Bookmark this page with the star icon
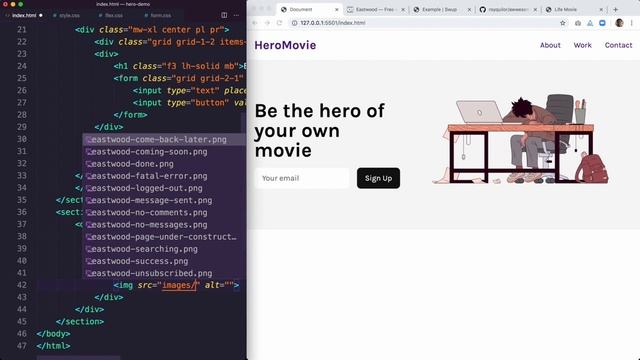640x360 pixels. coord(563,23)
